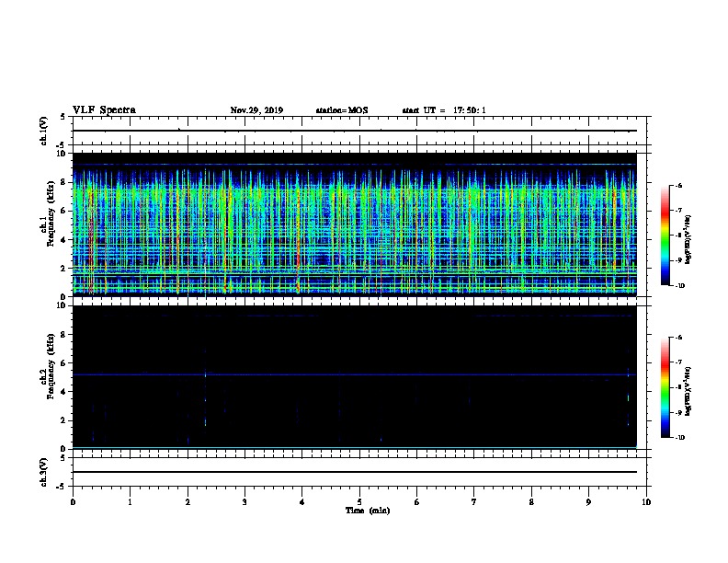Click time-axis tick label "1"

(130, 502)
